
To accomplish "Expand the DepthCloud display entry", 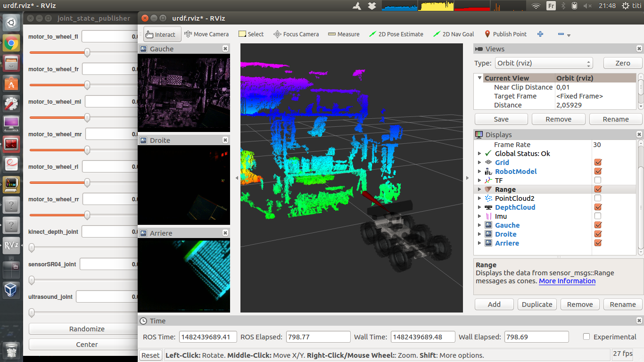I will click(x=479, y=207).
